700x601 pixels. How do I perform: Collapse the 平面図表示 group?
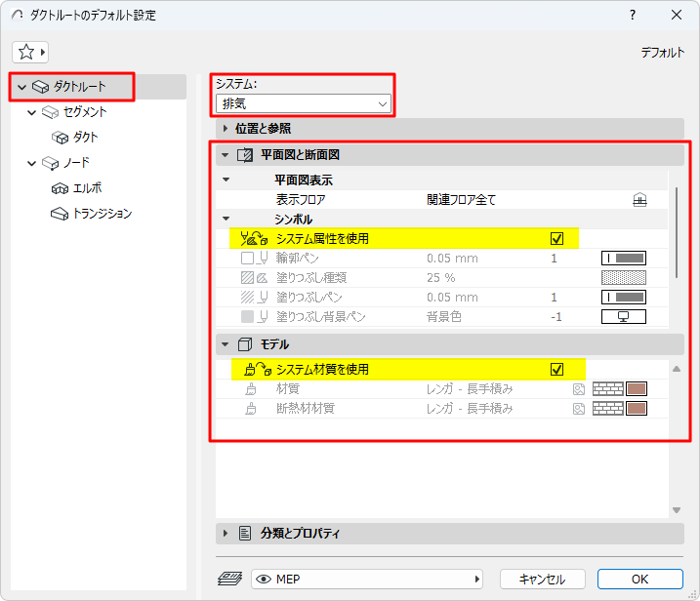point(226,180)
